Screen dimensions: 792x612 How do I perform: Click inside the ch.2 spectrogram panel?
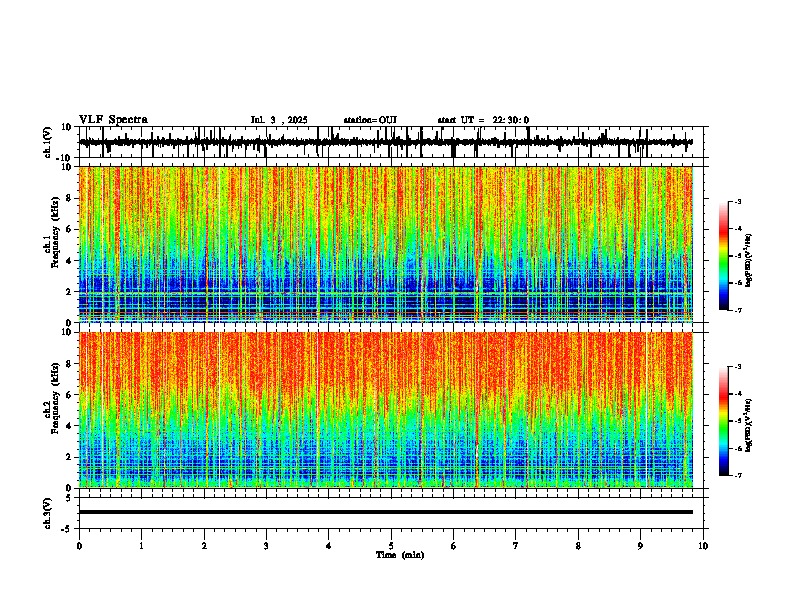point(386,410)
